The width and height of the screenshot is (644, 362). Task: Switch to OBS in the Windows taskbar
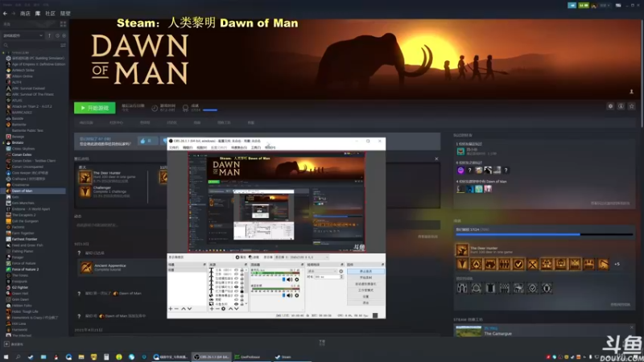[213, 357]
